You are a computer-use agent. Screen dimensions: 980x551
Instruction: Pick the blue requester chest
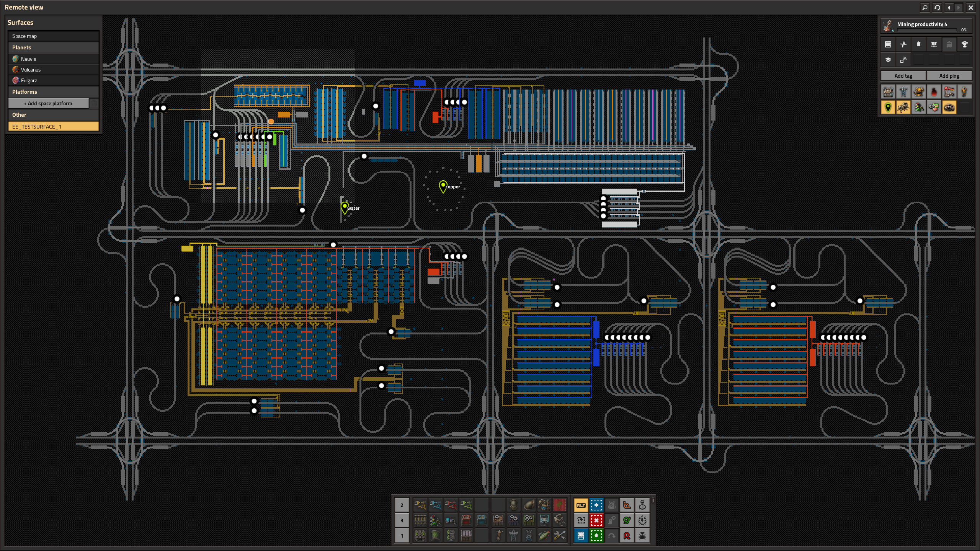482,520
